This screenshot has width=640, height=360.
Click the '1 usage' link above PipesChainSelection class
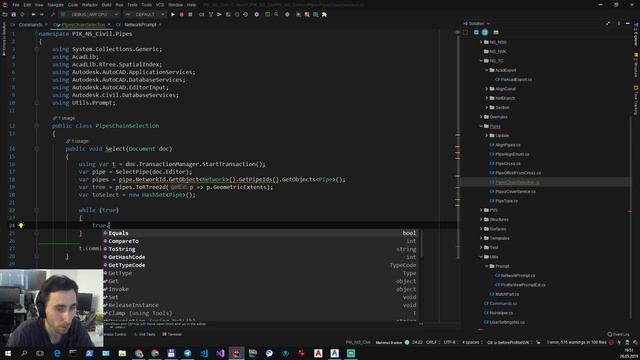(x=66, y=118)
